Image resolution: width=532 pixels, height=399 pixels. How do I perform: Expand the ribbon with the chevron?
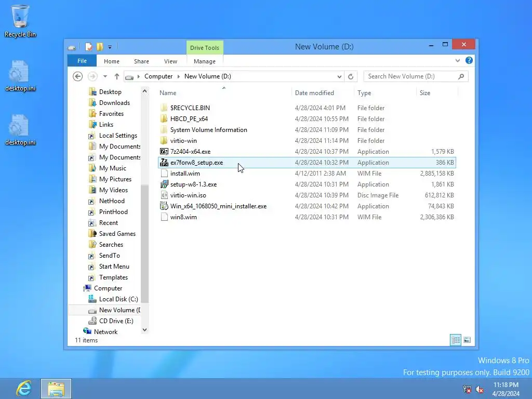tap(457, 60)
